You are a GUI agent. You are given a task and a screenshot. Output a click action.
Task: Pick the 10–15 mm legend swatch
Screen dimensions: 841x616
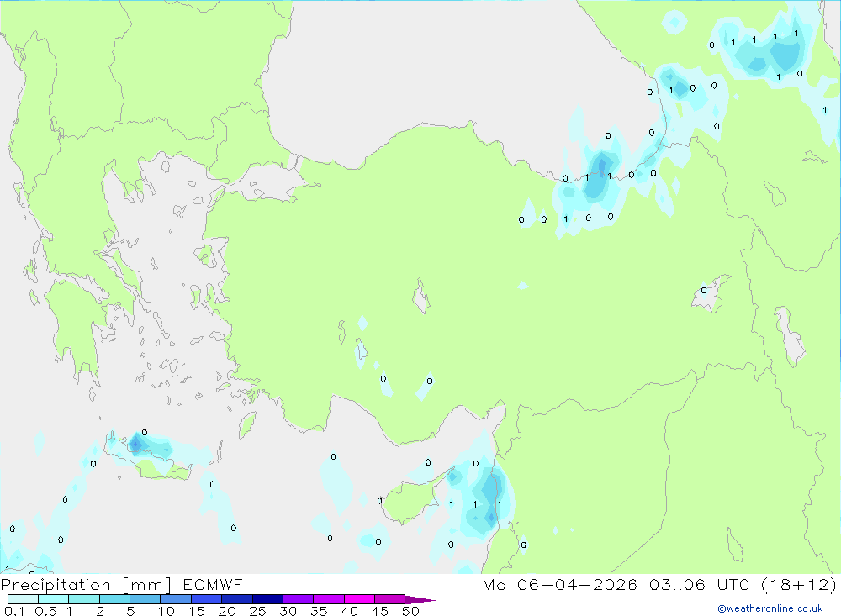(x=176, y=599)
